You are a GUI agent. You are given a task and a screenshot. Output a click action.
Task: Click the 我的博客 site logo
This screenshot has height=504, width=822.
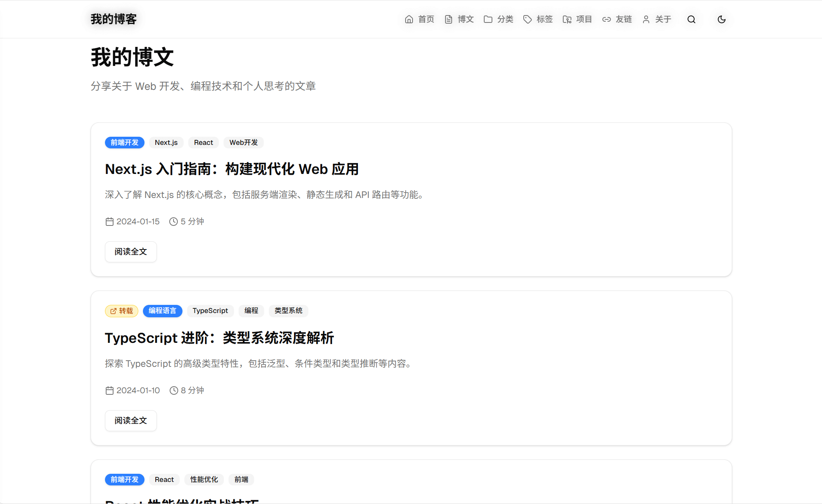point(113,18)
